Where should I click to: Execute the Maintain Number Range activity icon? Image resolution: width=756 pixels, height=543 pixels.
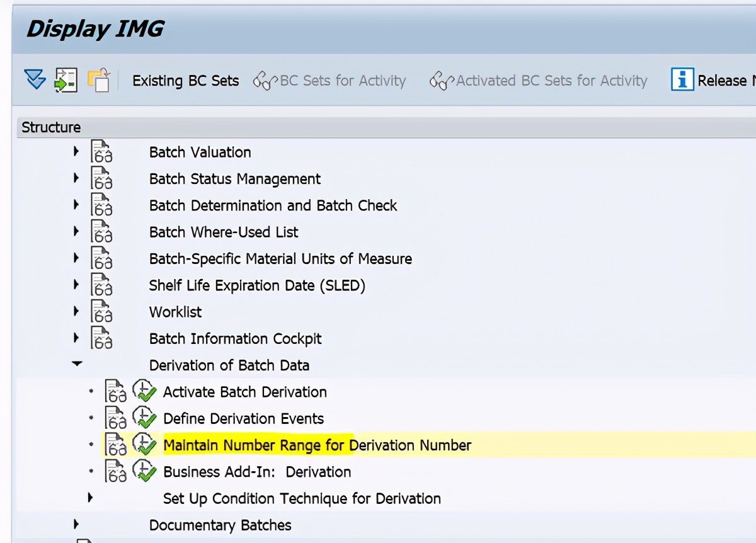point(144,444)
